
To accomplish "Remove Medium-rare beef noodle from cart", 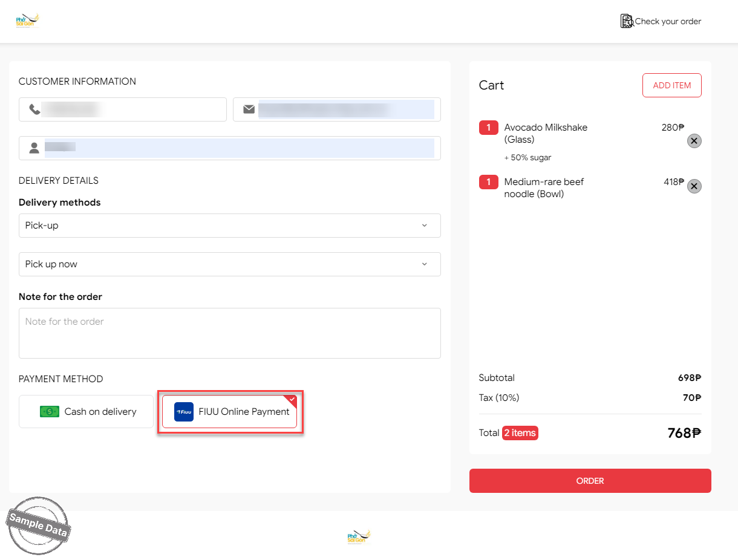I will 694,186.
